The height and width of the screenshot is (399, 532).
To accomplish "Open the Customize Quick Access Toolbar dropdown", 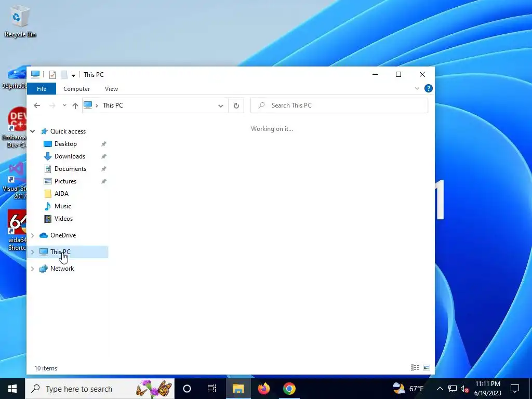I will [73, 75].
